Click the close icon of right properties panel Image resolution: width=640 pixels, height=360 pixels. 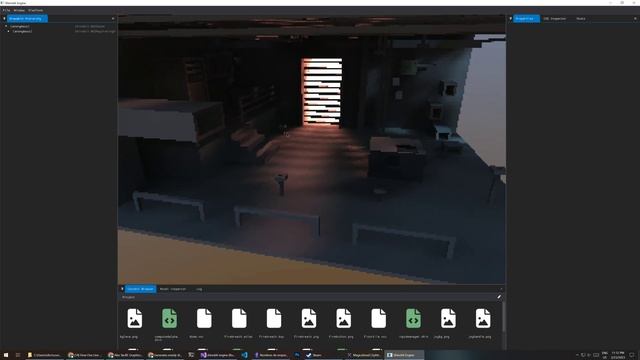pyautogui.click(x=635, y=19)
